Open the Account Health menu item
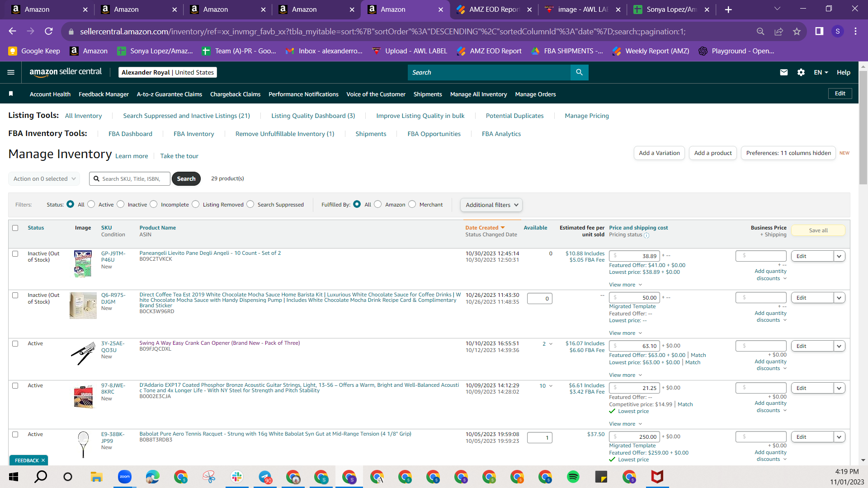 50,94
